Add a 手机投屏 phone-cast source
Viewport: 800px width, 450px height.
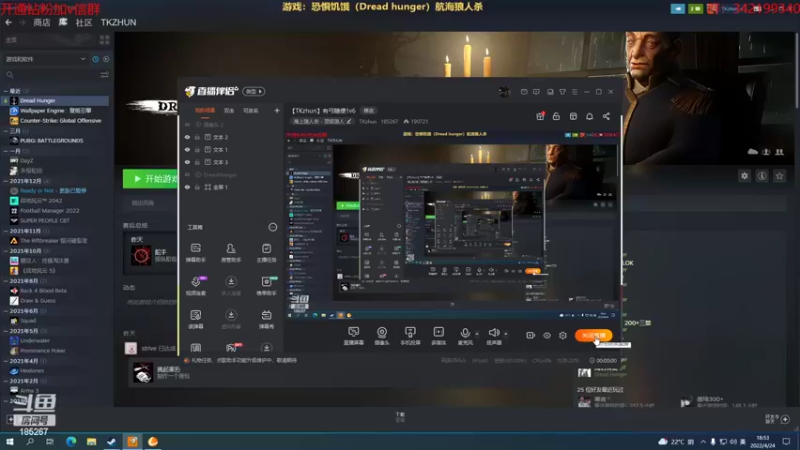[x=410, y=336]
